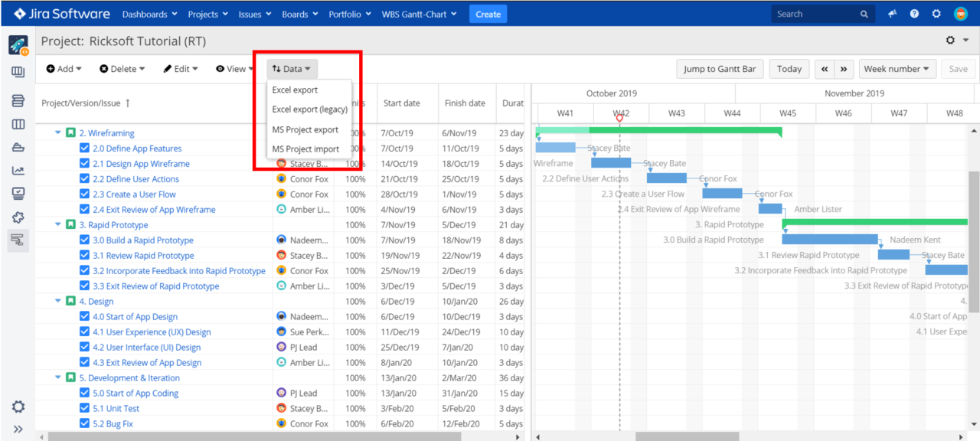
Task: Click Jump to Gantt Bar button
Action: click(720, 69)
